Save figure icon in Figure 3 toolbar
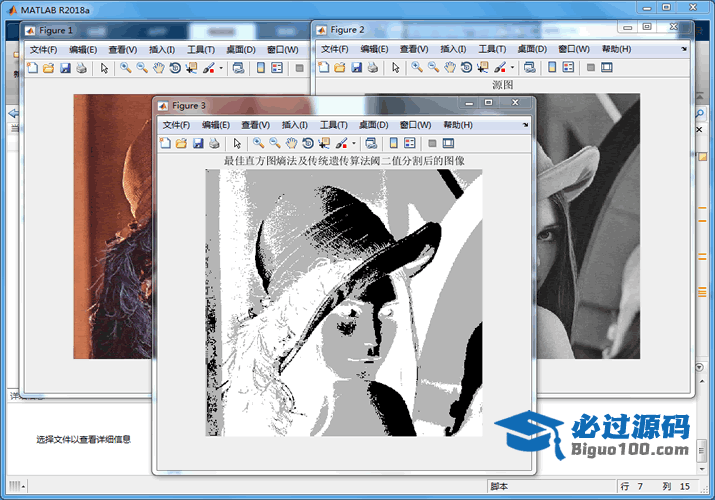Screen dimensions: 715x500 pos(198,143)
